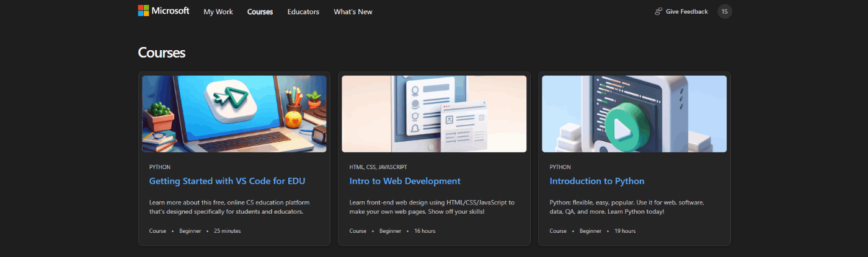868x257 pixels.
Task: Open the Intro to Web Development title
Action: click(x=405, y=181)
